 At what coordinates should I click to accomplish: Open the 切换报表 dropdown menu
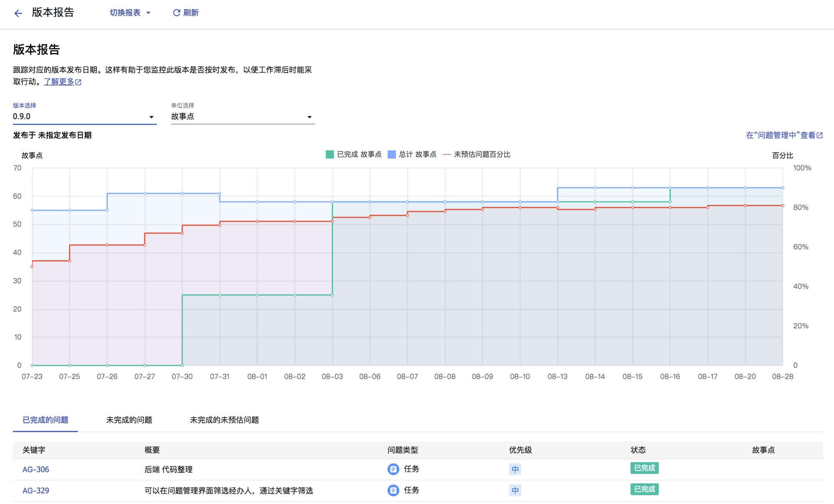pos(130,13)
